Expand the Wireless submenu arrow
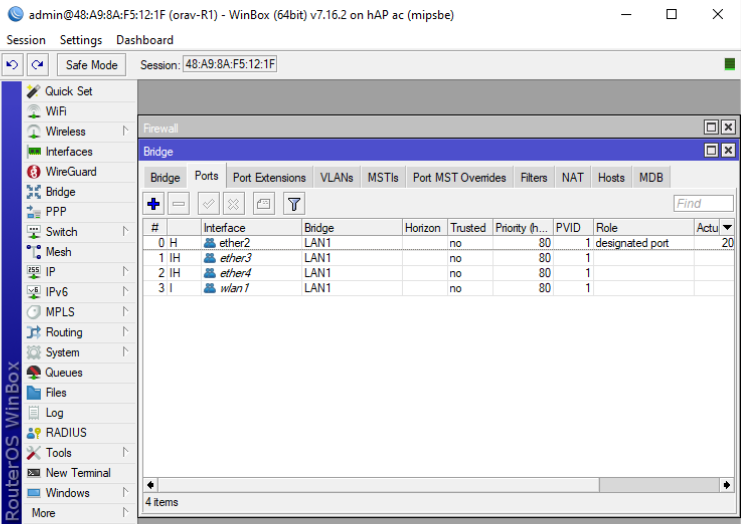The image size is (741, 524). pyautogui.click(x=126, y=131)
